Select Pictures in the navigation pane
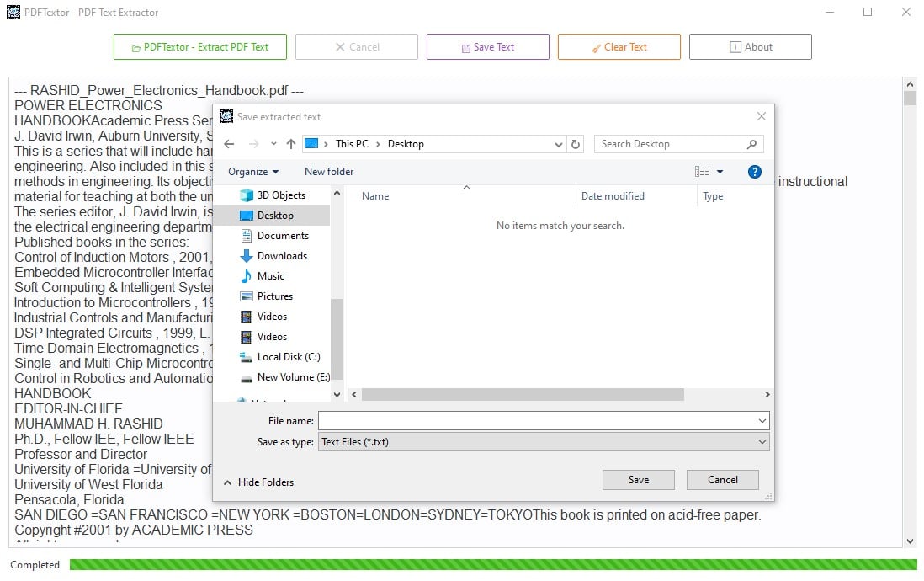The image size is (924, 581). coord(274,296)
